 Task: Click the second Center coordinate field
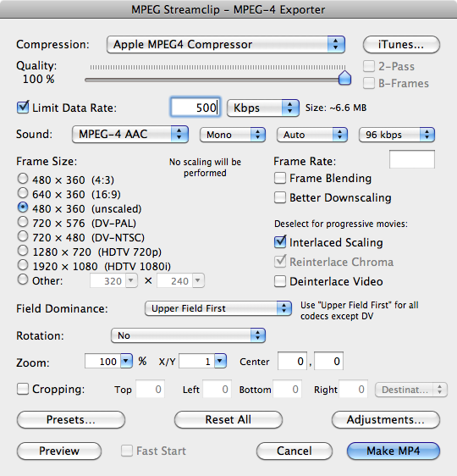[x=328, y=362]
